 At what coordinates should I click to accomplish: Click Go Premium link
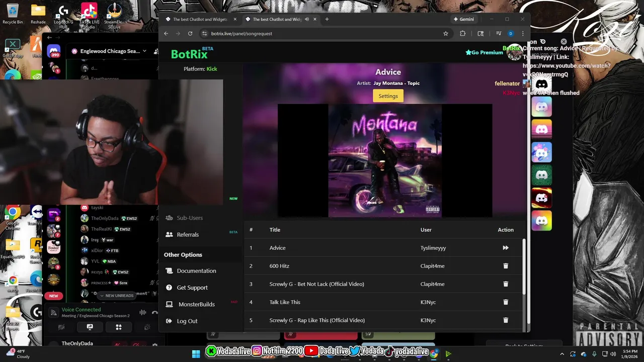click(x=484, y=52)
